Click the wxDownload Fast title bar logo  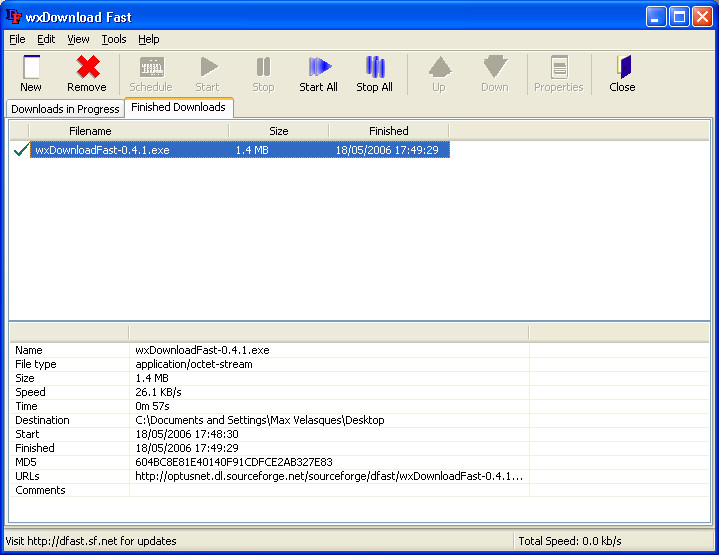point(13,17)
